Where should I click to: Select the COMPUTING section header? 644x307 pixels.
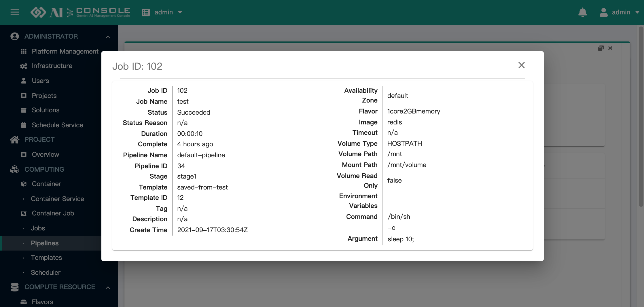point(44,169)
